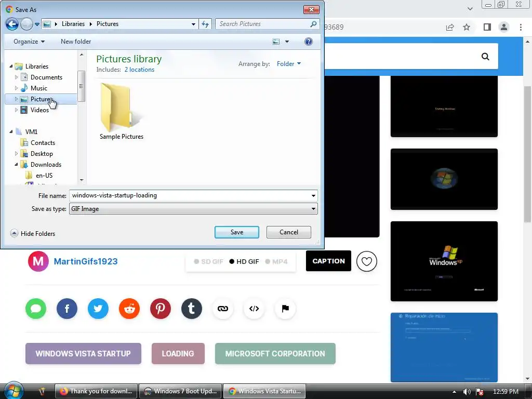Report the GIF with the flag icon
Viewport: 532px width, 399px height.
click(285, 309)
